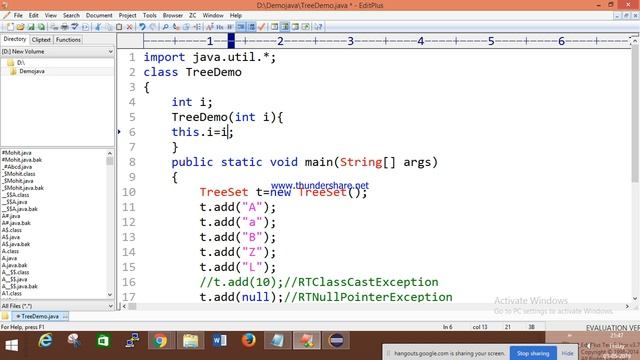Click the Go to line icon

click(x=197, y=27)
